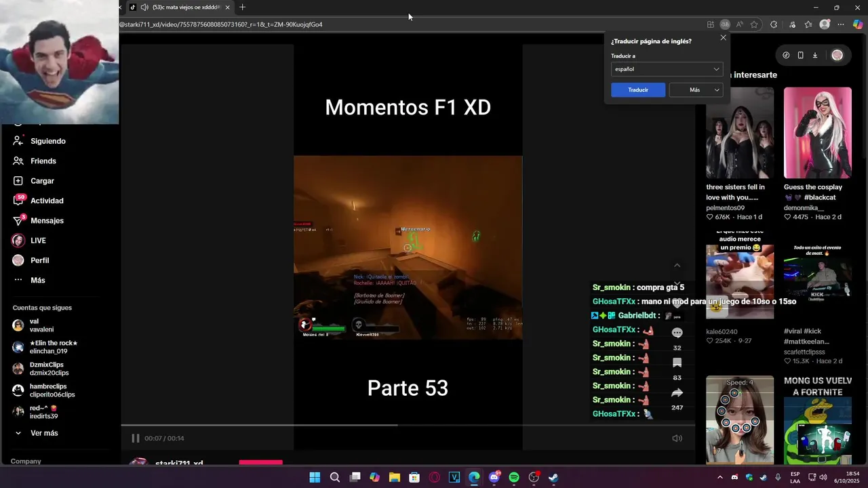Viewport: 868px width, 488px height.
Task: Pause the video with pause button
Action: pos(135,439)
